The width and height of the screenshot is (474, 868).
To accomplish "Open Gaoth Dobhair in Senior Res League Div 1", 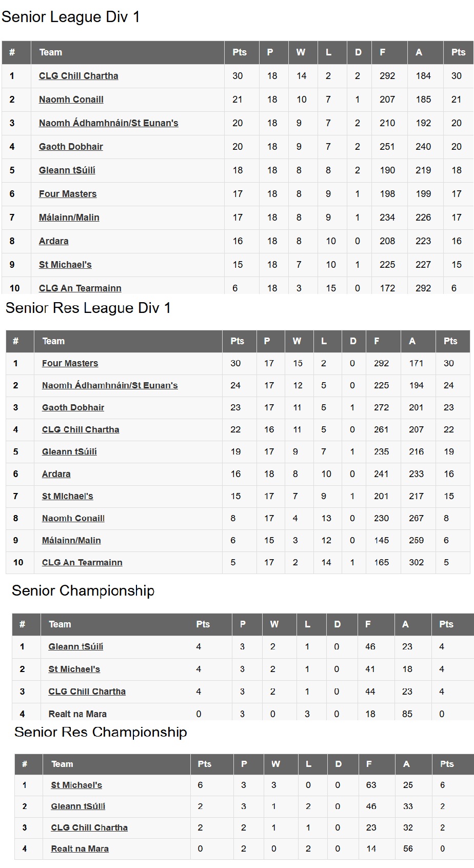I will [x=73, y=407].
